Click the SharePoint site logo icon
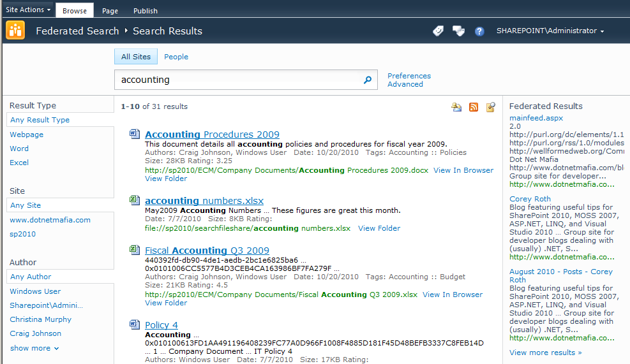630x364 pixels. (15, 31)
